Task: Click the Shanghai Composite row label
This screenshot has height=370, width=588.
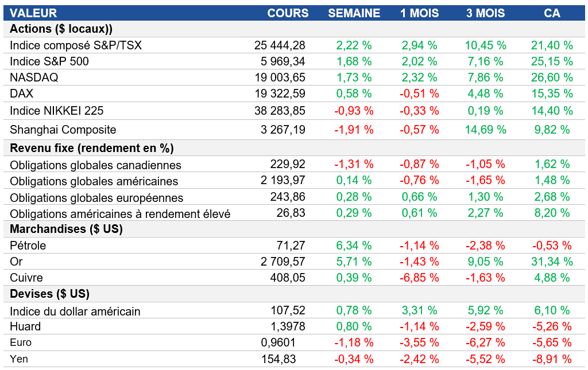Action: tap(63, 130)
